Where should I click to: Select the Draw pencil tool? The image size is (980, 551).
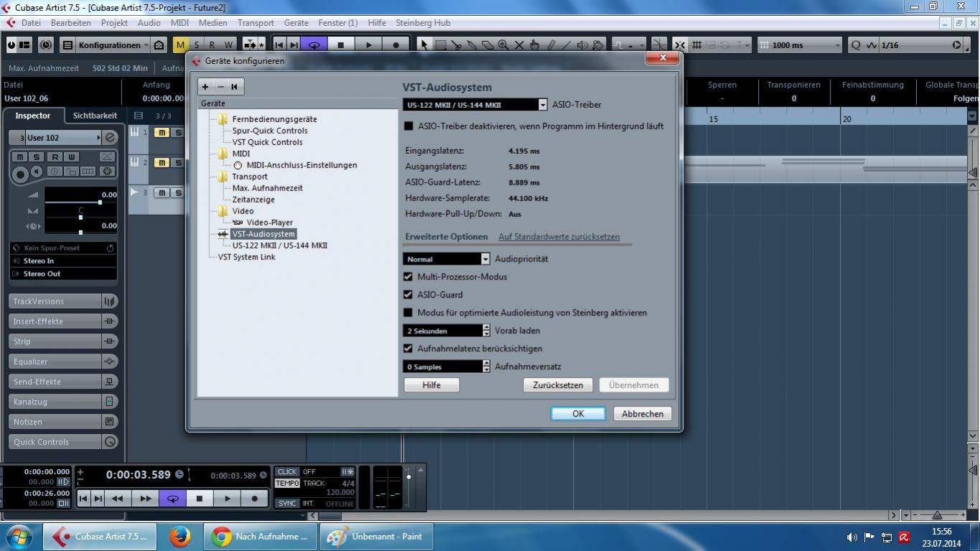[551, 45]
